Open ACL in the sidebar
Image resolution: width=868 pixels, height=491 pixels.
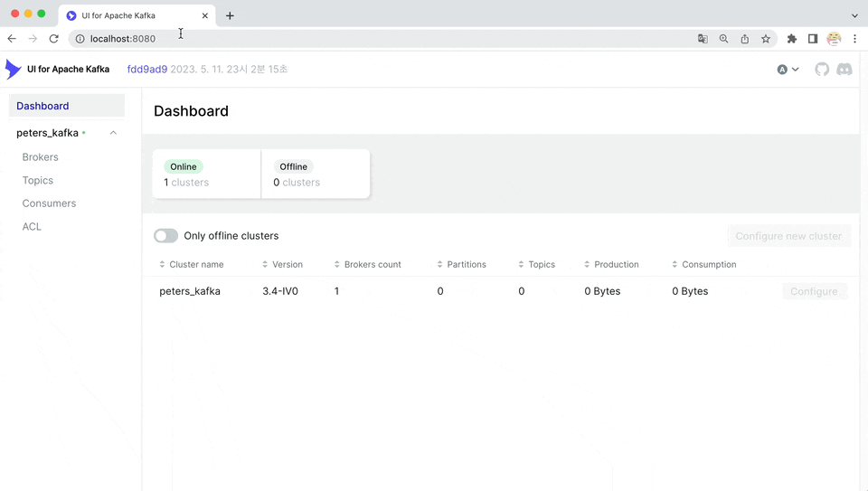pyautogui.click(x=32, y=226)
